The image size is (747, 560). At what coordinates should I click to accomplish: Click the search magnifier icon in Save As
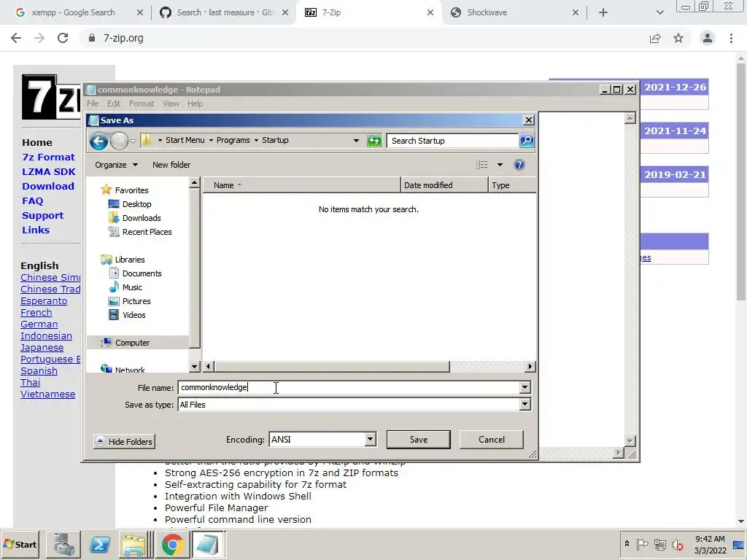click(527, 141)
